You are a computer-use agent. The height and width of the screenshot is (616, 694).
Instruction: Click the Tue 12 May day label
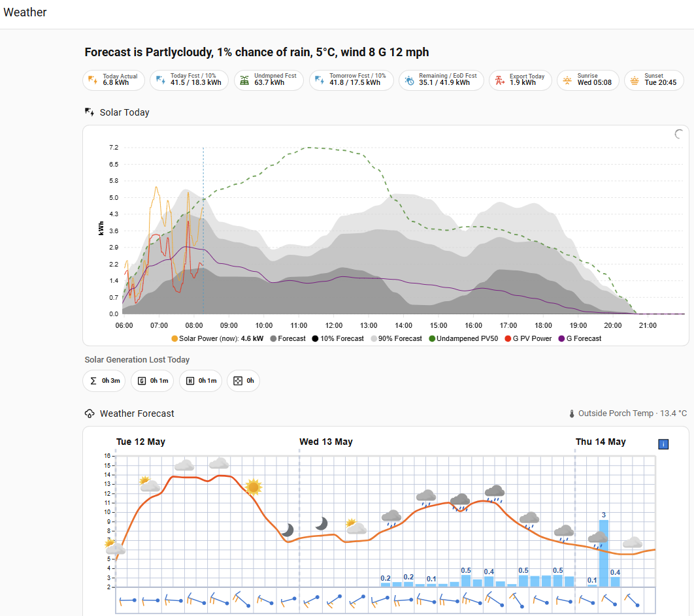click(x=140, y=442)
